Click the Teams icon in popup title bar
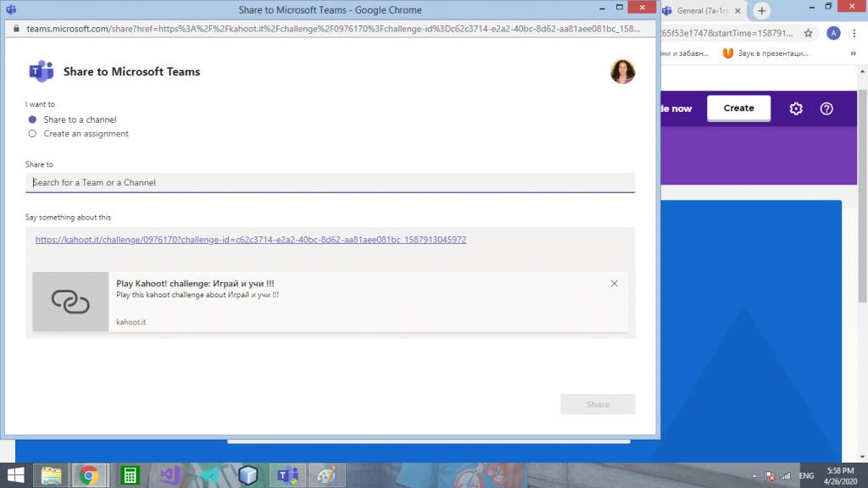 tap(11, 10)
